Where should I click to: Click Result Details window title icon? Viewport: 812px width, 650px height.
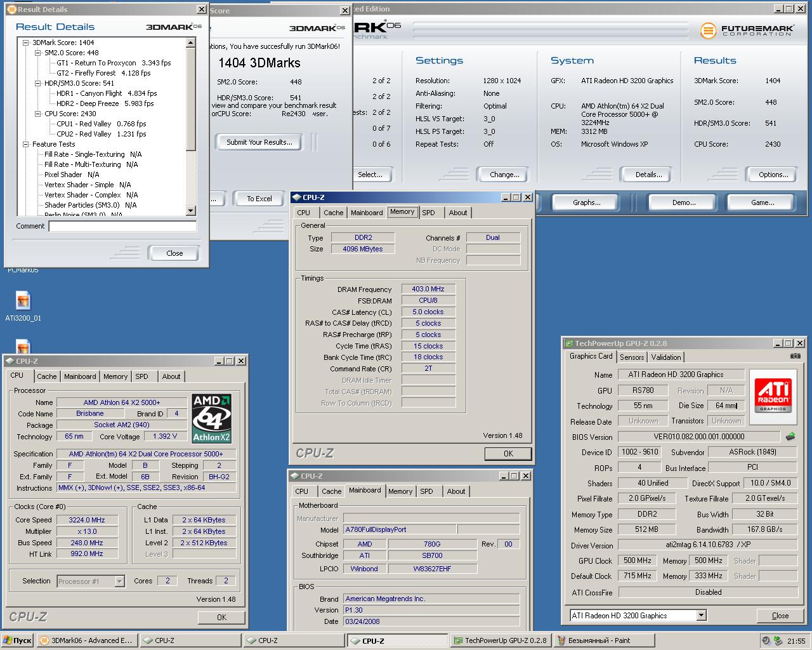11,10
